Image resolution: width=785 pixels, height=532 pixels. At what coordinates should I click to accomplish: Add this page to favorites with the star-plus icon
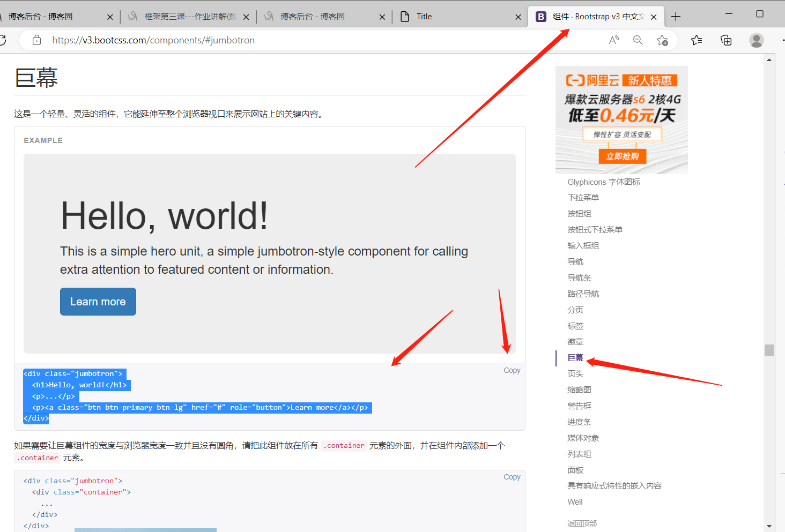pos(662,40)
